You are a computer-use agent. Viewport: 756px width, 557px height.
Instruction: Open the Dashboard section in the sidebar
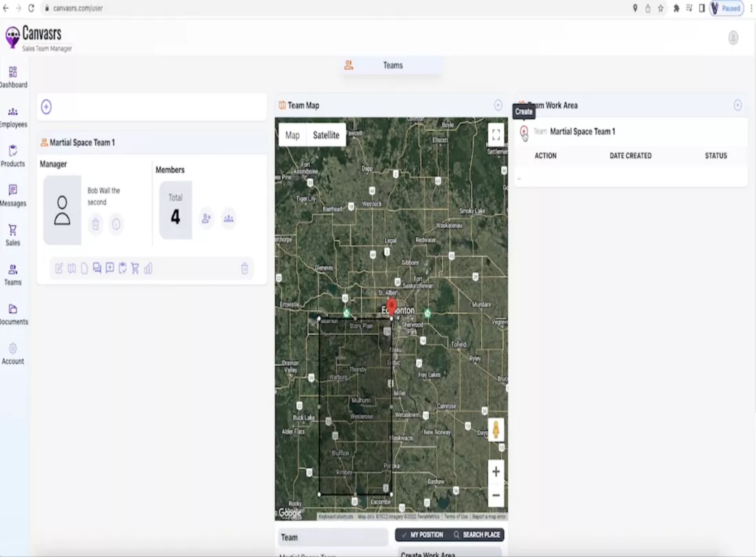13,78
